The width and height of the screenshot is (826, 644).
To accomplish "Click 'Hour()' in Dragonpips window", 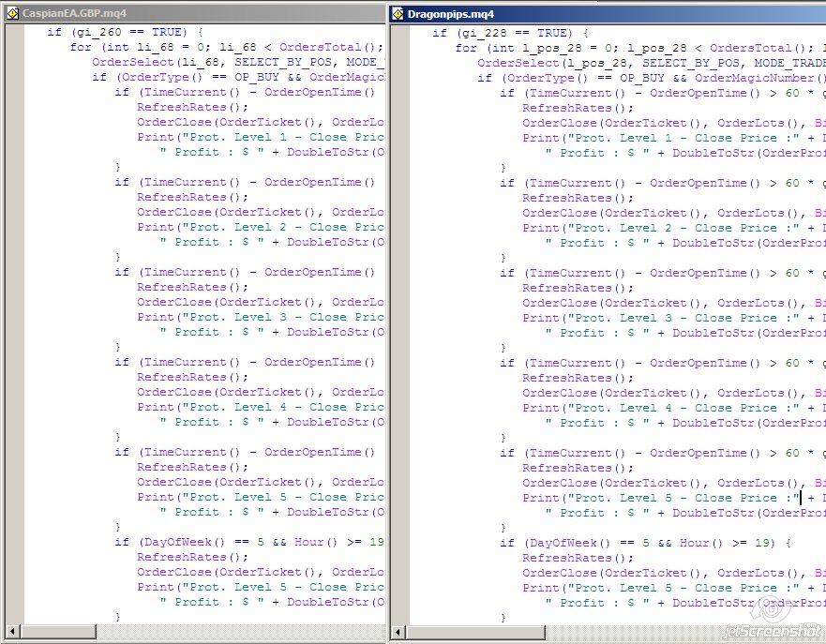I will [x=700, y=544].
